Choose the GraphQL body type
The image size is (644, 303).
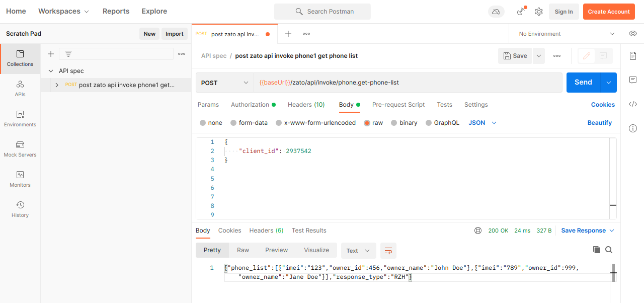click(x=442, y=123)
